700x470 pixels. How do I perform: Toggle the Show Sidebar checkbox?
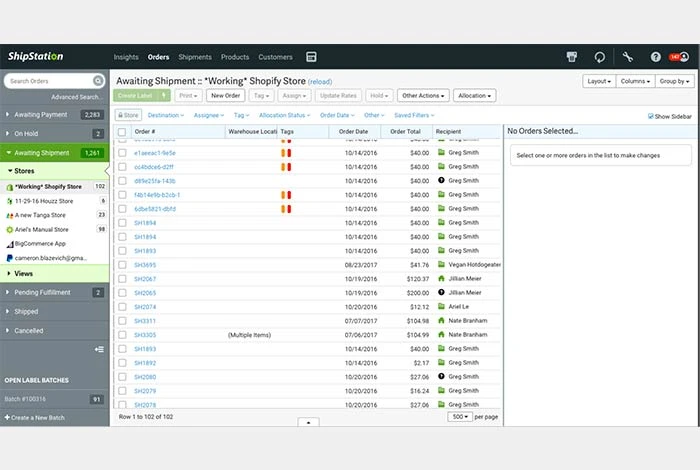click(650, 116)
